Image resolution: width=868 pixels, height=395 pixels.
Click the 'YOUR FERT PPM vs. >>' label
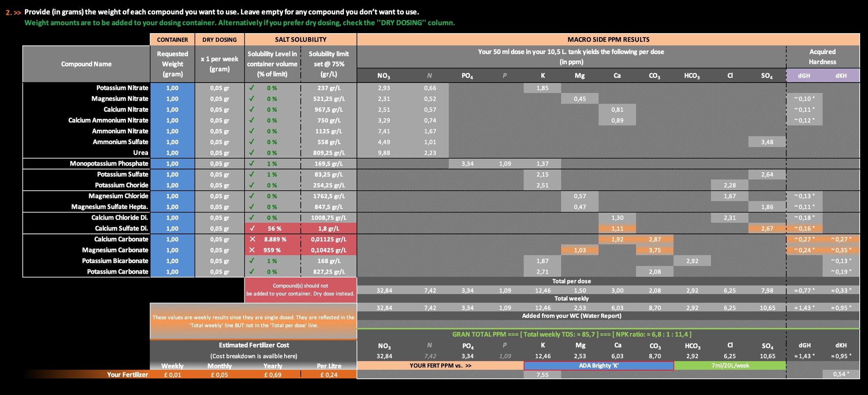point(441,366)
